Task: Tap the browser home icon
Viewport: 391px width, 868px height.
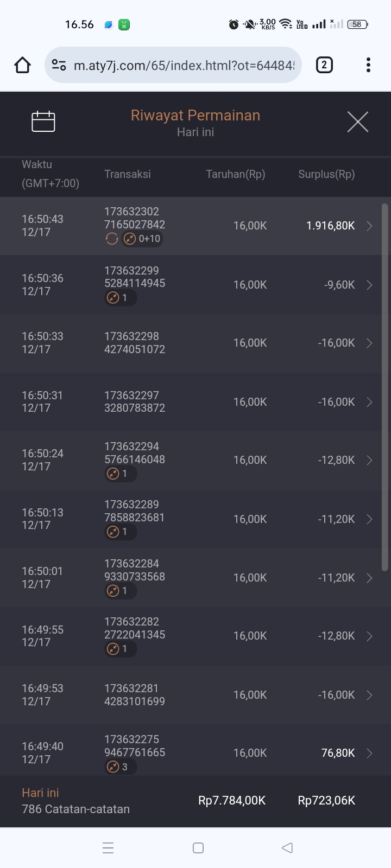Action: click(22, 66)
